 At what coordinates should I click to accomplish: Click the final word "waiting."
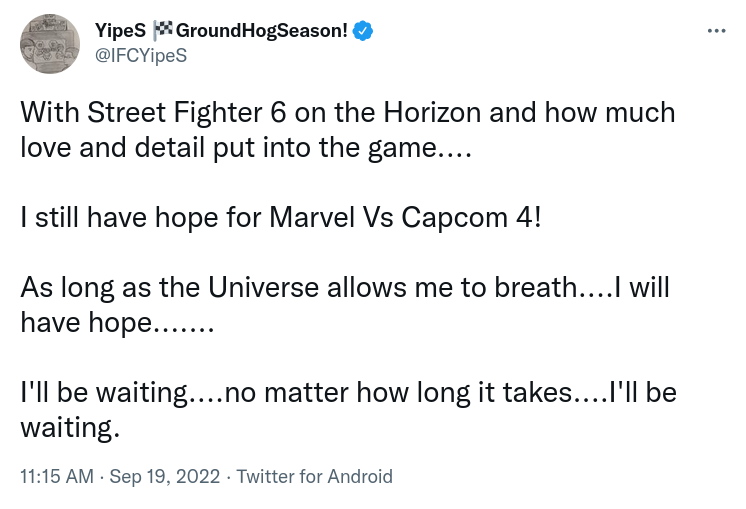[x=70, y=428]
